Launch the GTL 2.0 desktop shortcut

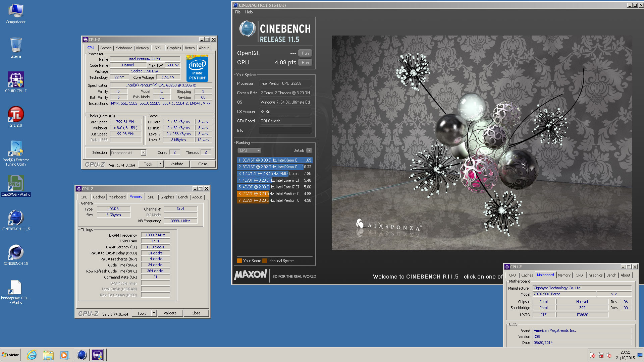16,117
